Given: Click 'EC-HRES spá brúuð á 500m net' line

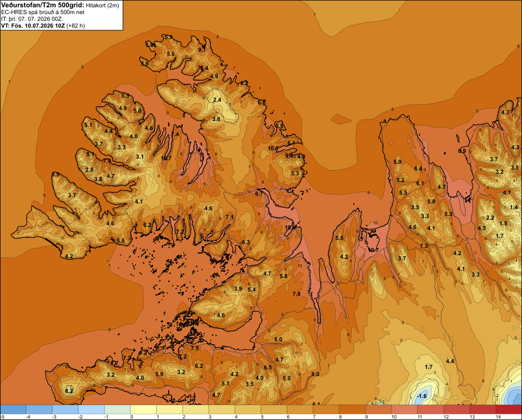Looking at the screenshot, I should (43, 12).
